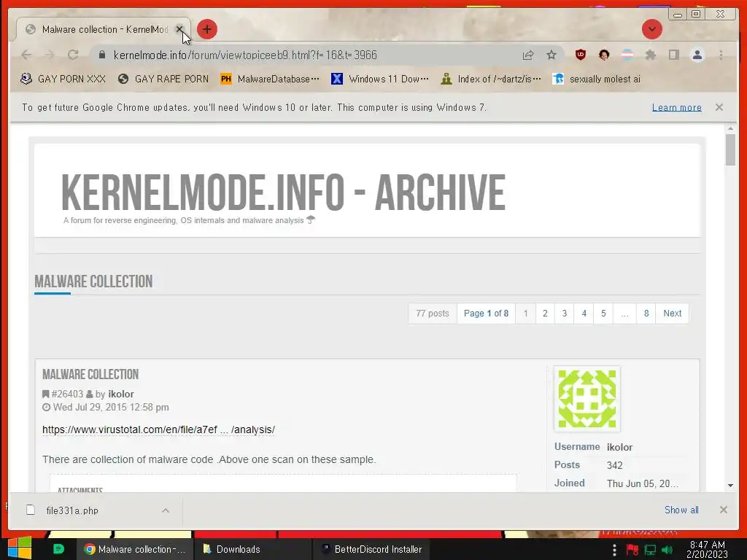Switch to Chrome Malware collection taskbar button
This screenshot has height=560, width=747.
[x=135, y=550]
